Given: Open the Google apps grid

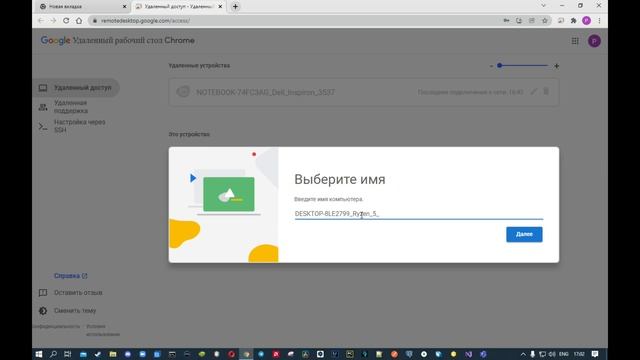Looking at the screenshot, I should pos(575,41).
